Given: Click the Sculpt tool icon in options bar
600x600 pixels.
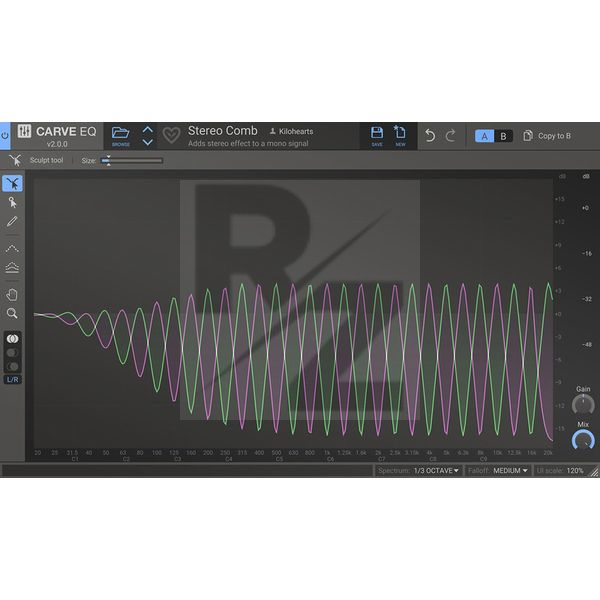Looking at the screenshot, I should tap(15, 160).
